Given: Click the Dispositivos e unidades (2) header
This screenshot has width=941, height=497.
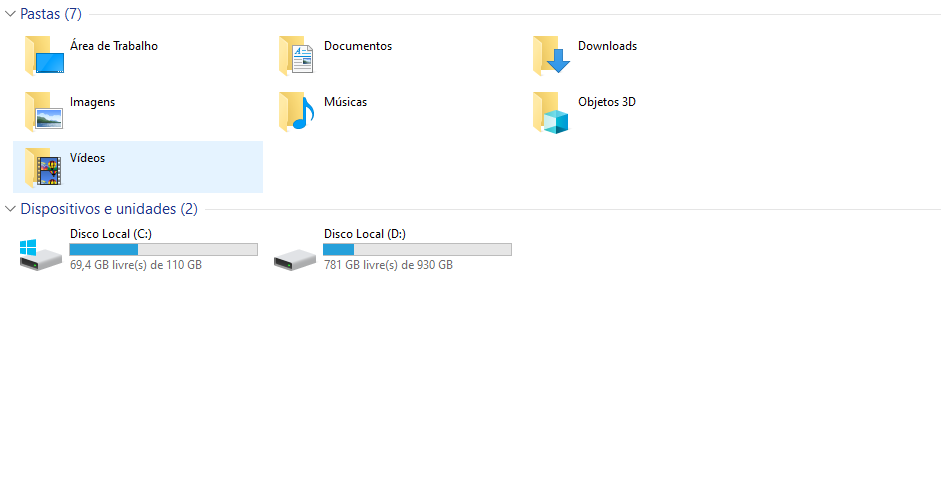Looking at the screenshot, I should coord(109,209).
